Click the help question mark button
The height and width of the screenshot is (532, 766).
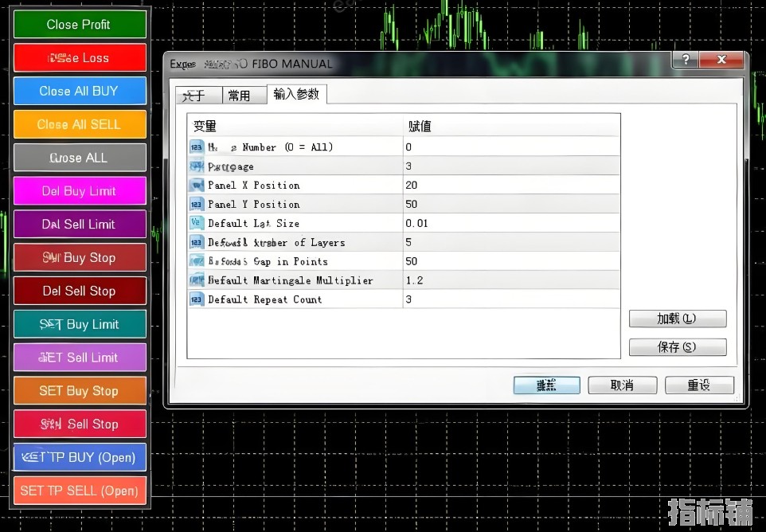click(x=686, y=61)
